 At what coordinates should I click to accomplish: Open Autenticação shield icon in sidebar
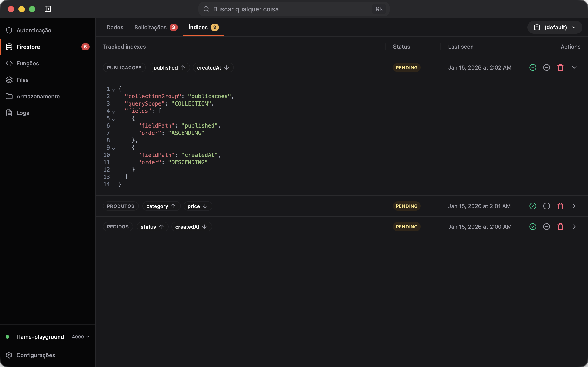tap(9, 30)
